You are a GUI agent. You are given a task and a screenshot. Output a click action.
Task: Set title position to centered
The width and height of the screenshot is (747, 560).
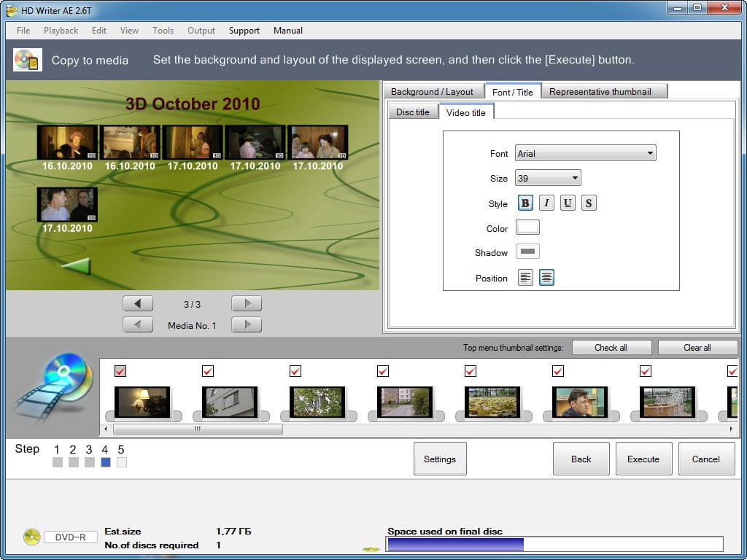click(x=546, y=278)
